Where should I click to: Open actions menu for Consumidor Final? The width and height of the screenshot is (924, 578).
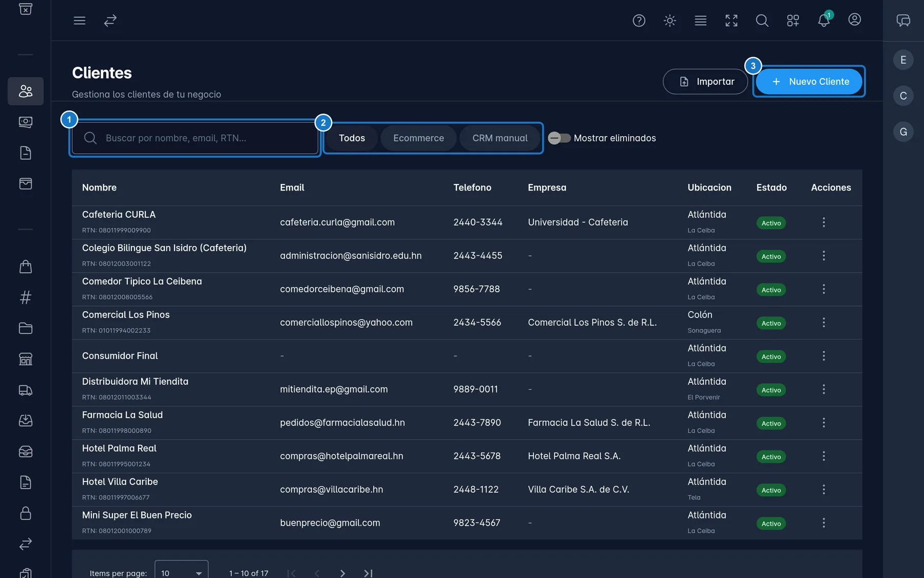click(x=824, y=356)
